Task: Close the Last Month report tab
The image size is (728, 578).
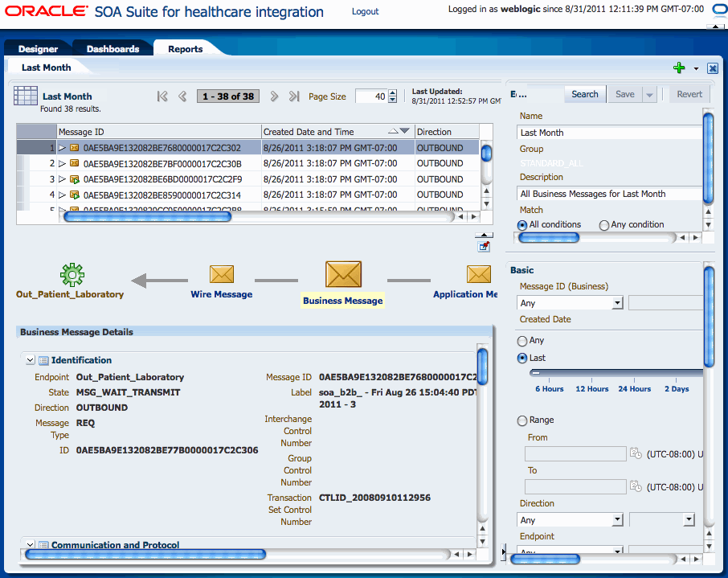Action: tap(713, 69)
